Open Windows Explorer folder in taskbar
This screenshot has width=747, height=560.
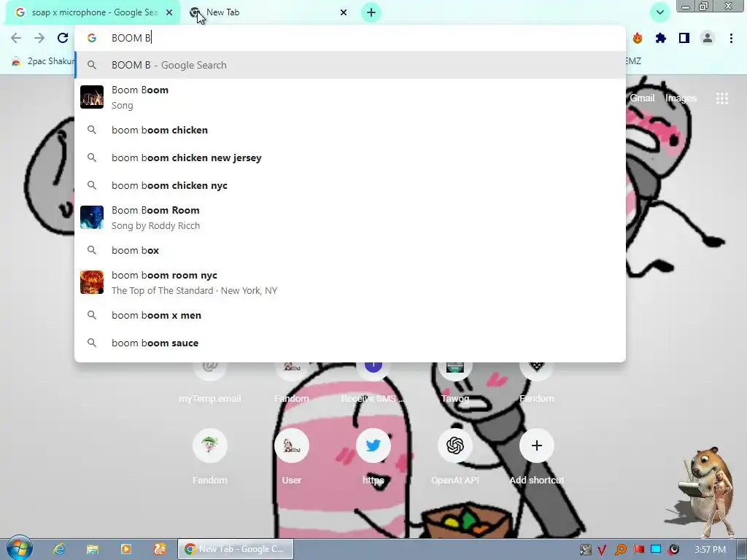(x=93, y=549)
